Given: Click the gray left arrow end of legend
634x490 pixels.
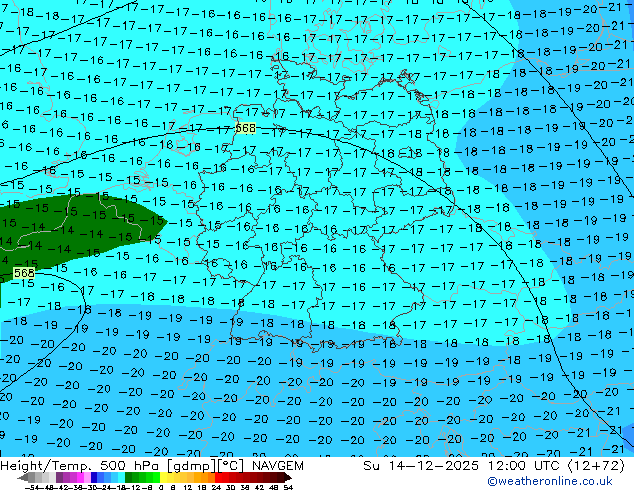Looking at the screenshot, I should pyautogui.click(x=23, y=477).
